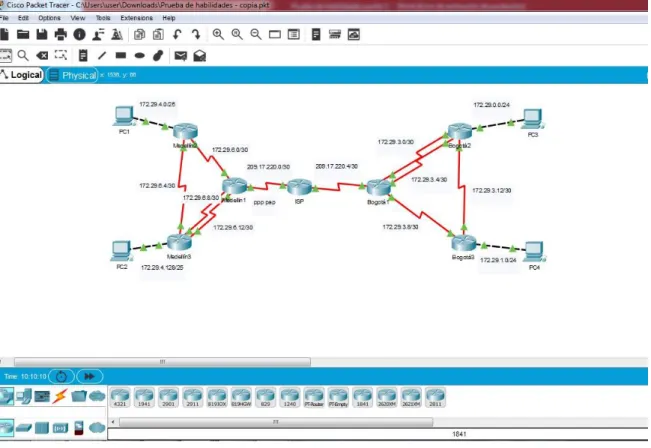Select the End Devices category icon

[x=24, y=396]
